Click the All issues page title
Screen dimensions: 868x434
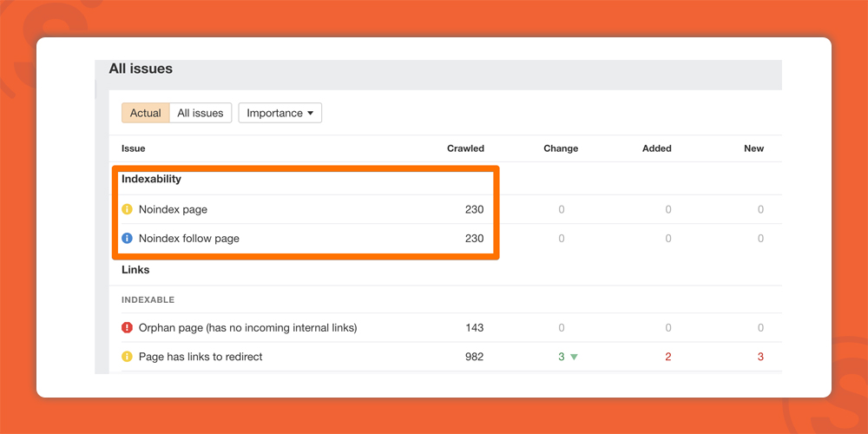[x=141, y=69]
